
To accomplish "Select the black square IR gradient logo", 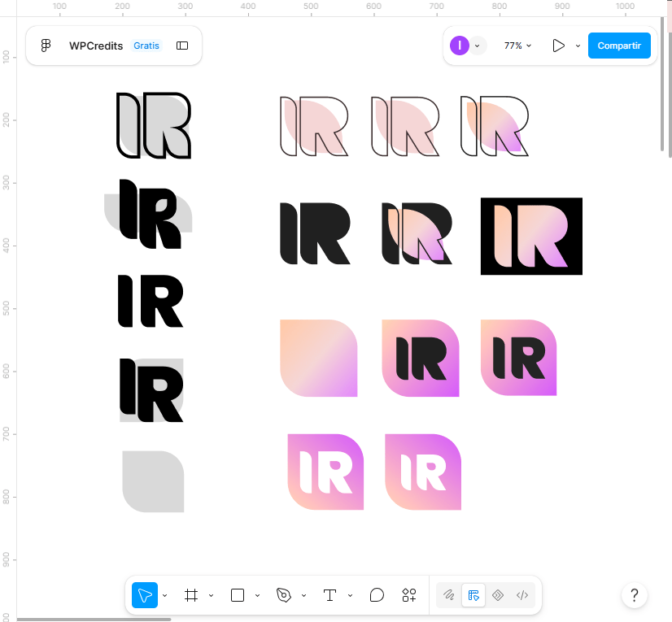I will pyautogui.click(x=531, y=236).
